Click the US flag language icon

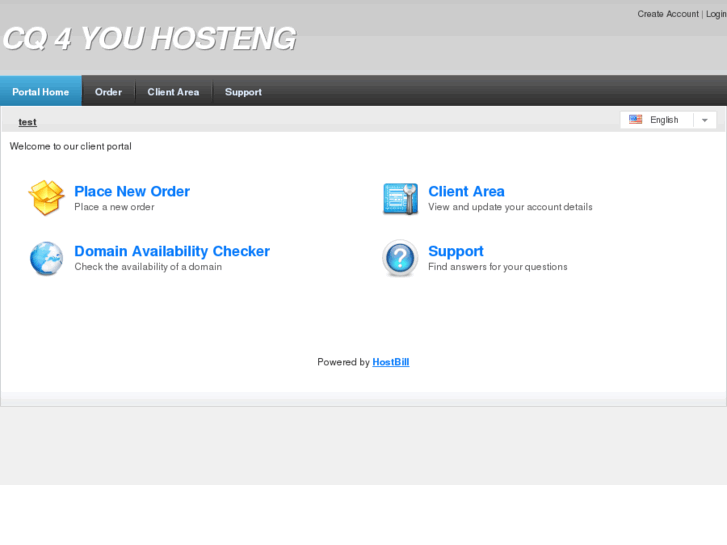(636, 120)
